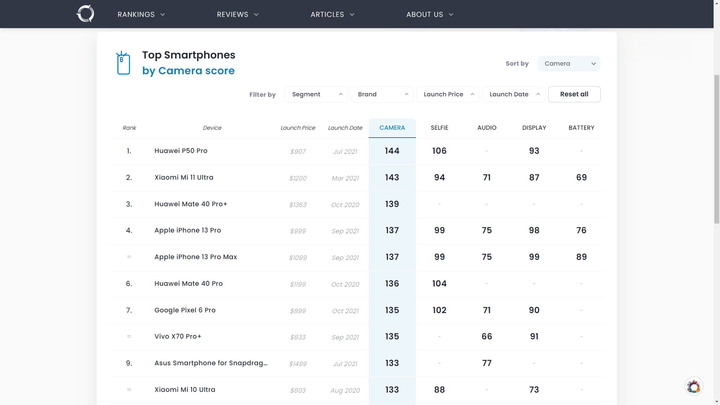Expand the Segment filter
This screenshot has width=720, height=405.
[316, 94]
